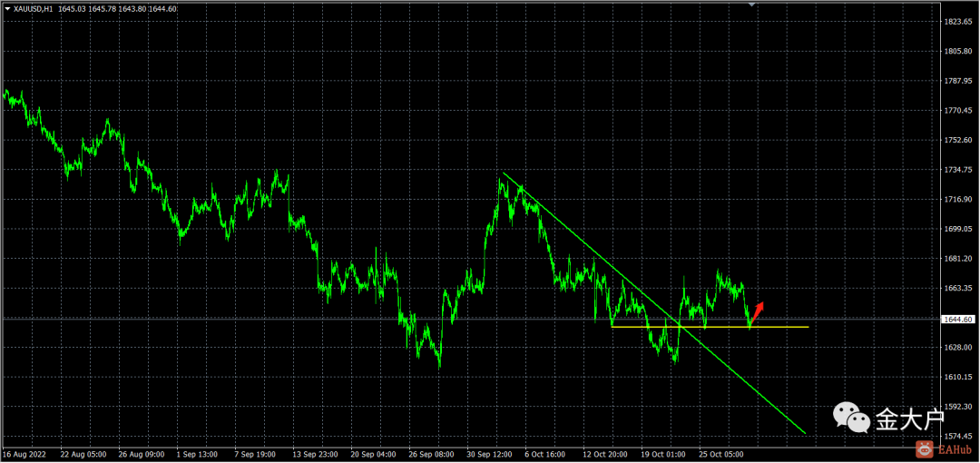
Task: Click price level 1663.35 on the axis
Action: tap(959, 289)
